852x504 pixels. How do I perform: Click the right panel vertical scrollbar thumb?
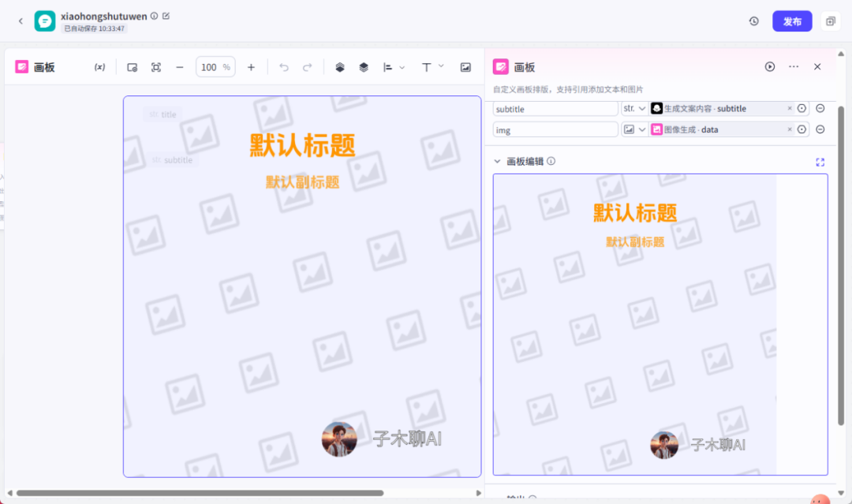click(841, 266)
